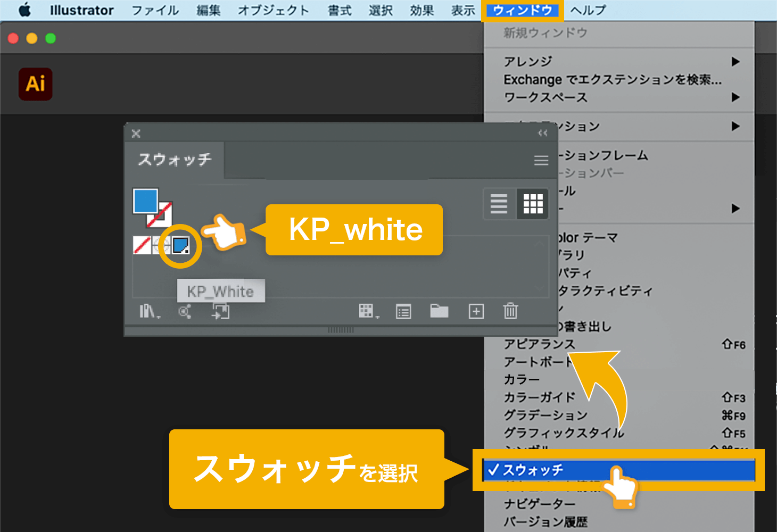Expand the アレンジ submenu arrow
Screen dimensions: 777x532
tap(735, 62)
